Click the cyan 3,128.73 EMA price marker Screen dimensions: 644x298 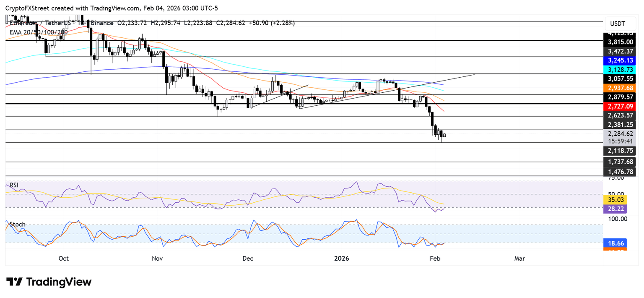pos(620,70)
